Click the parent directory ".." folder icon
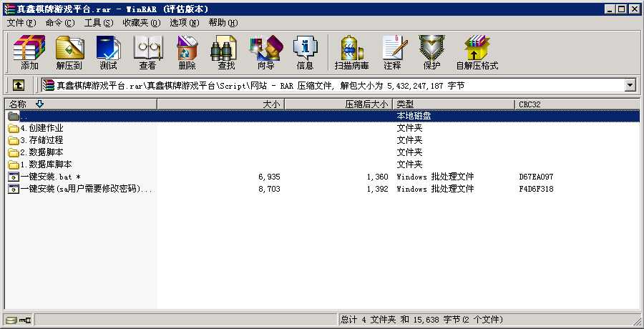 coord(14,117)
